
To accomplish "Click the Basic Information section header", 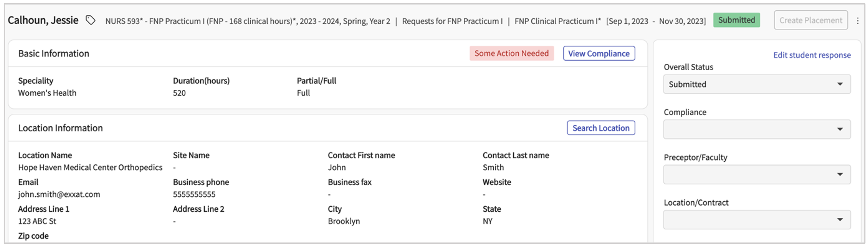I will coord(54,54).
